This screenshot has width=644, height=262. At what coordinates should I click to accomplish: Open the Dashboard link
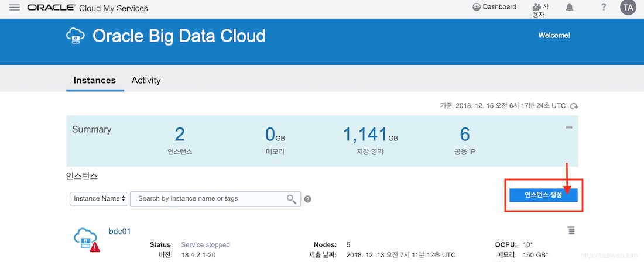[494, 7]
